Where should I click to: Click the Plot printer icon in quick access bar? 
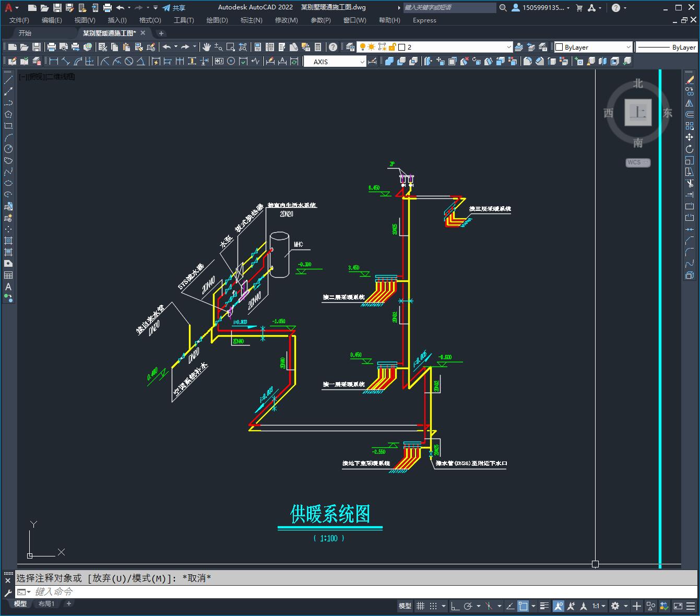[108, 8]
